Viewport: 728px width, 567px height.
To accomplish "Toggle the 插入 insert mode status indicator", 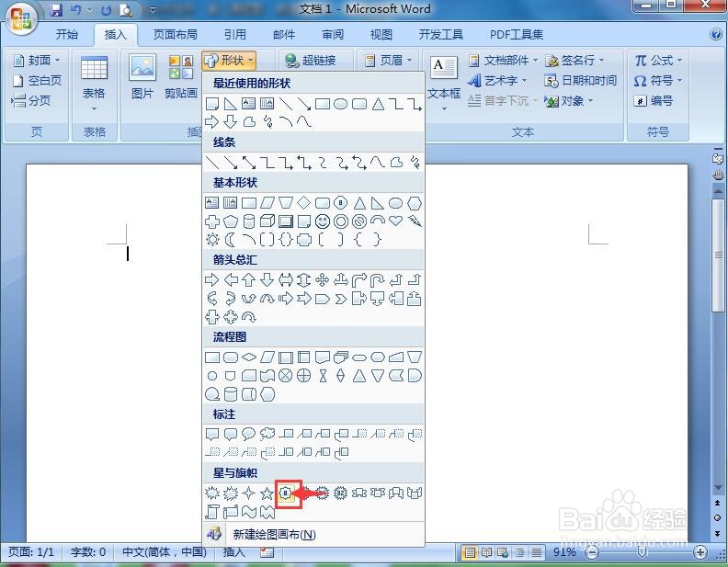I will coord(233,552).
